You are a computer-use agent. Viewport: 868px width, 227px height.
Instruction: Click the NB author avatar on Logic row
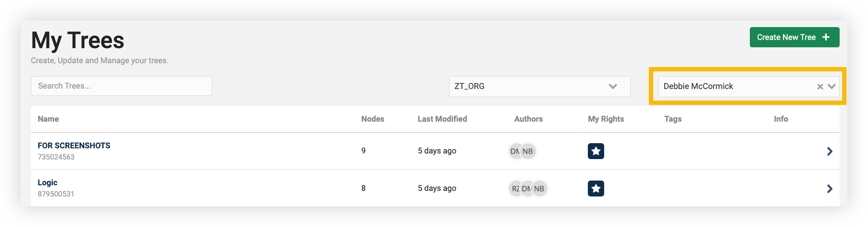pos(539,189)
